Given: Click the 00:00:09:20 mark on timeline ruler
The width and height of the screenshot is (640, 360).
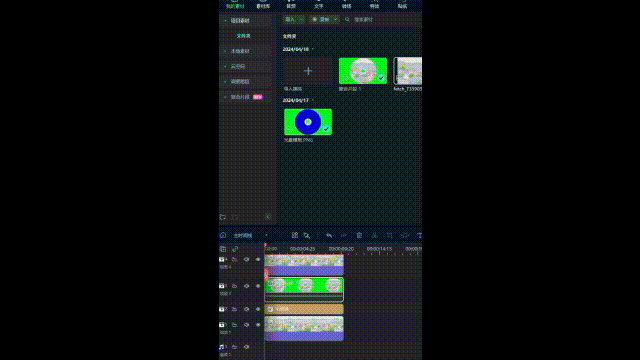Looking at the screenshot, I should 341,249.
